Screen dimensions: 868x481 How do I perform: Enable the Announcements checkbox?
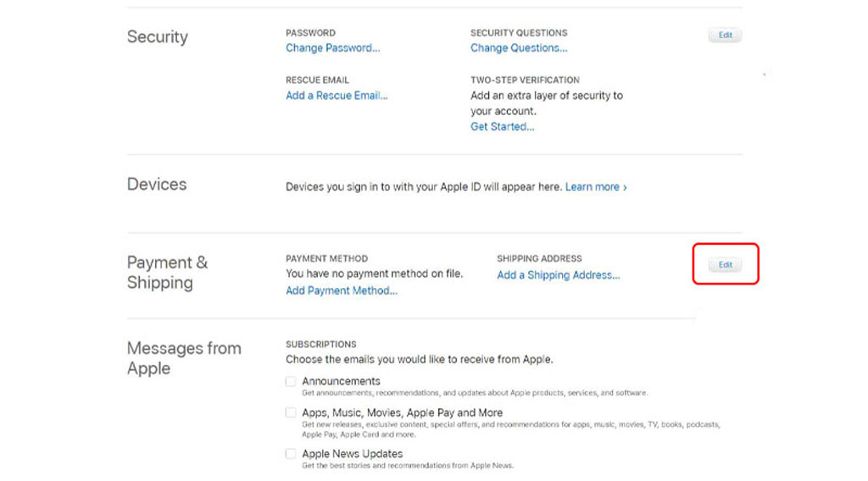tap(291, 381)
